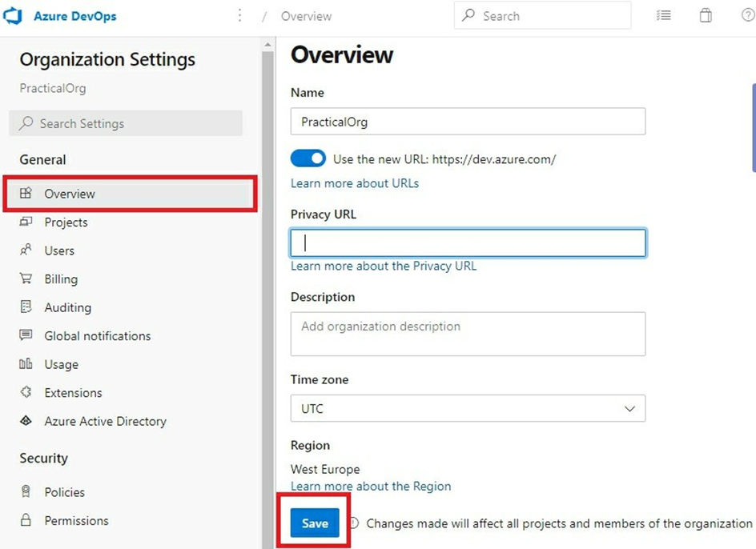756x549 pixels.
Task: Click the blue Save button
Action: pyautogui.click(x=315, y=523)
